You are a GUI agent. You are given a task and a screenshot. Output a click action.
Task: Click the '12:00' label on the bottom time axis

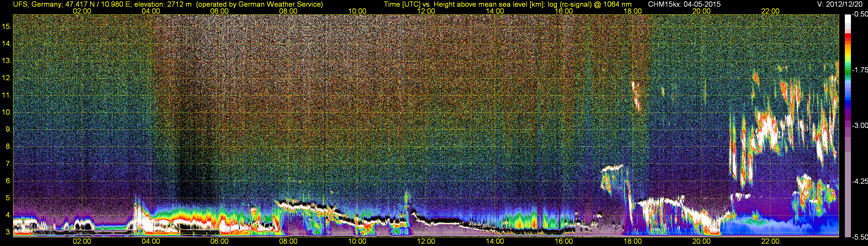(x=426, y=241)
